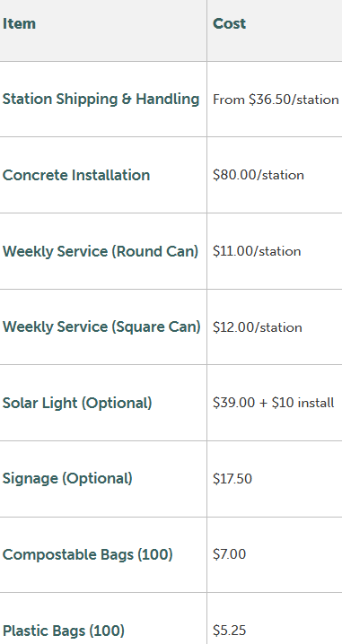This screenshot has height=644, width=342.
Task: Select Plastic Bags (100) item
Action: tap(64, 631)
